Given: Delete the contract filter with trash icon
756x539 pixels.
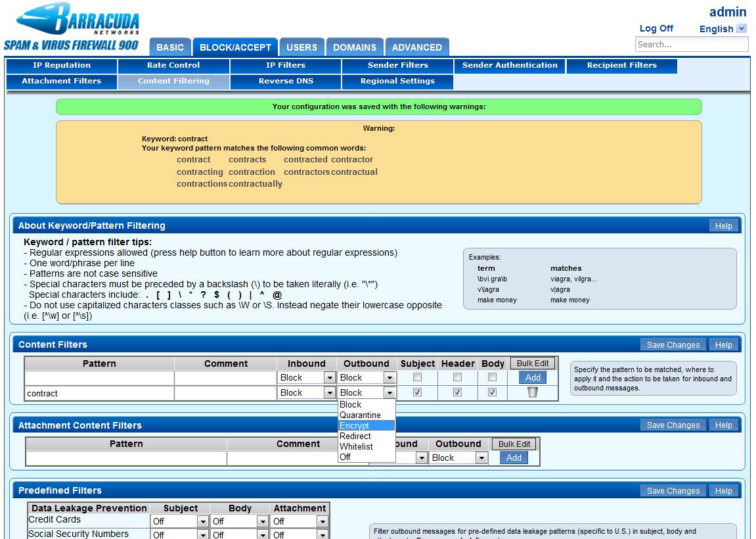Looking at the screenshot, I should (532, 392).
